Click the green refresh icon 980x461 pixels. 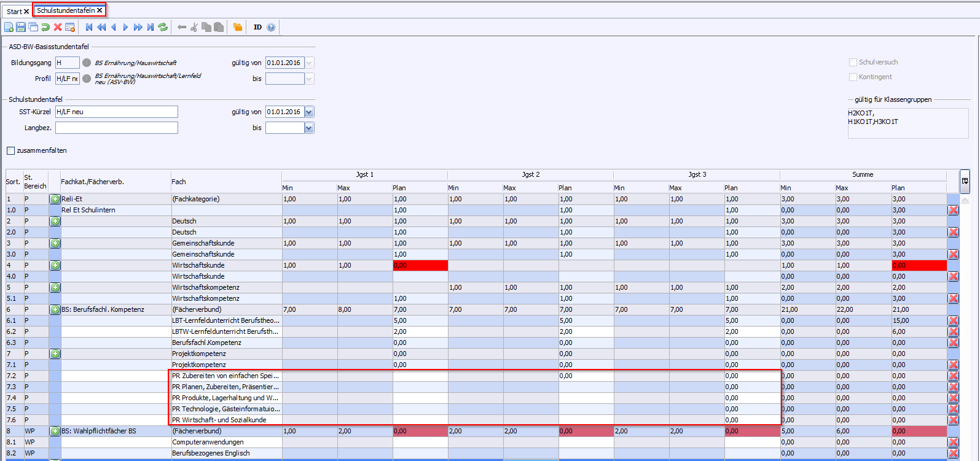click(163, 27)
